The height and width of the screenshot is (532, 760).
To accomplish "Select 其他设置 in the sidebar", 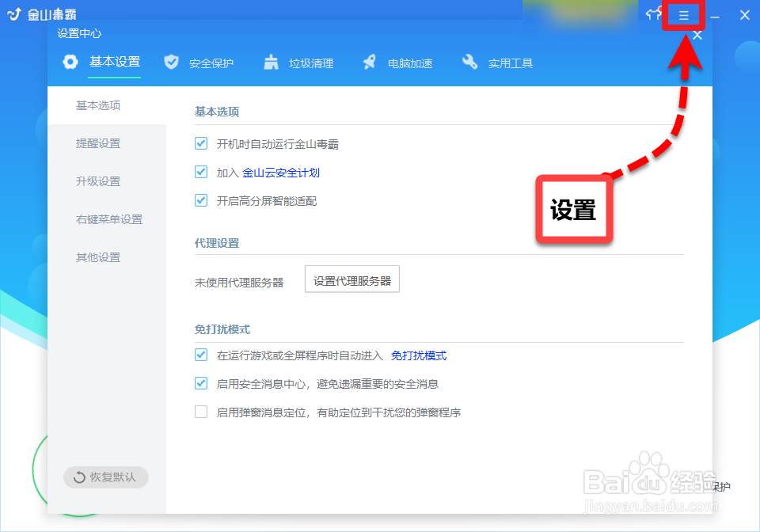I will click(x=107, y=257).
